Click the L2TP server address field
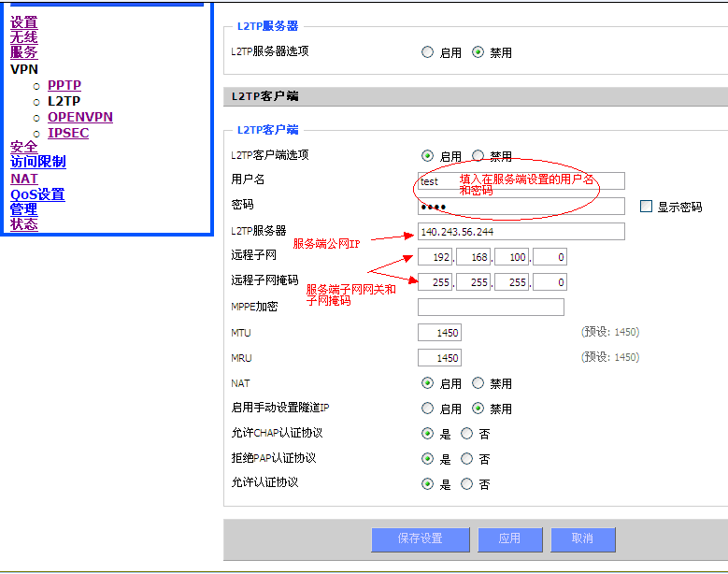The height and width of the screenshot is (574, 728). (521, 232)
